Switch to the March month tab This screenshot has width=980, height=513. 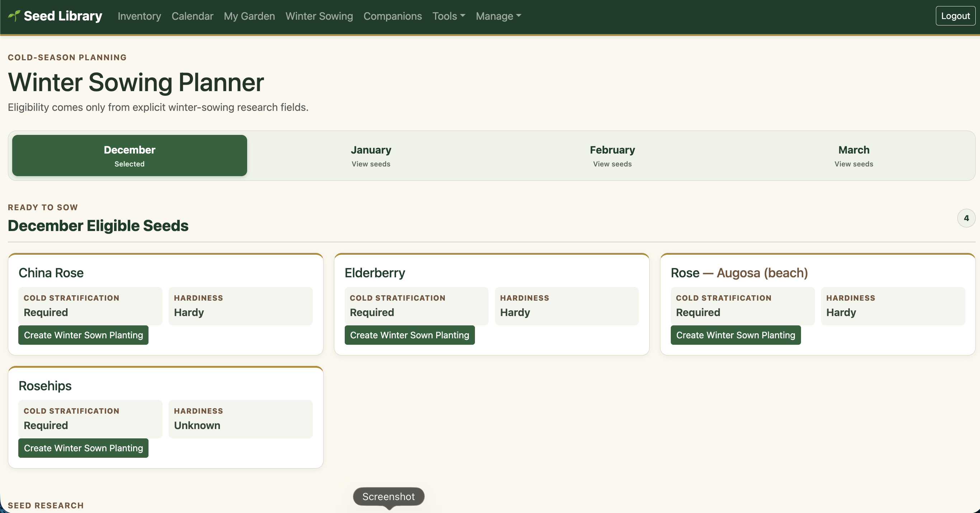[x=854, y=156]
